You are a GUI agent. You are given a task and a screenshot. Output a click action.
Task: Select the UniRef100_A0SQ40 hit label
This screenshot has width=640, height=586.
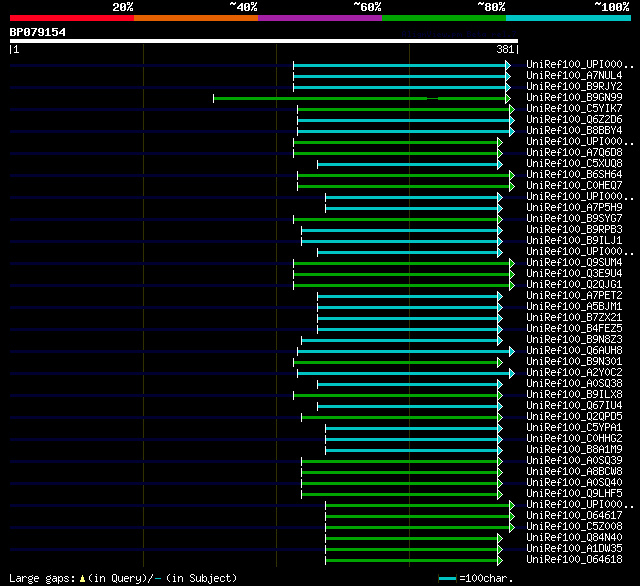click(x=574, y=483)
